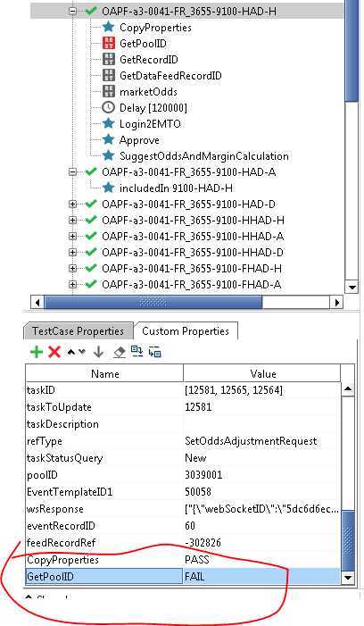Click the GetDataFeedRecordID REST step icon
The width and height of the screenshot is (364, 626).
(109, 75)
